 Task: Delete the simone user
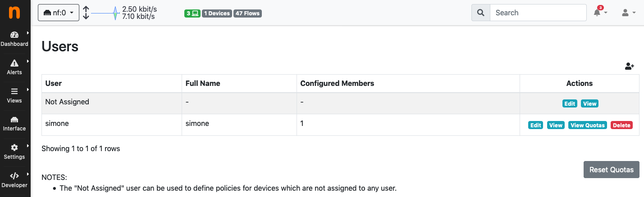tap(621, 125)
